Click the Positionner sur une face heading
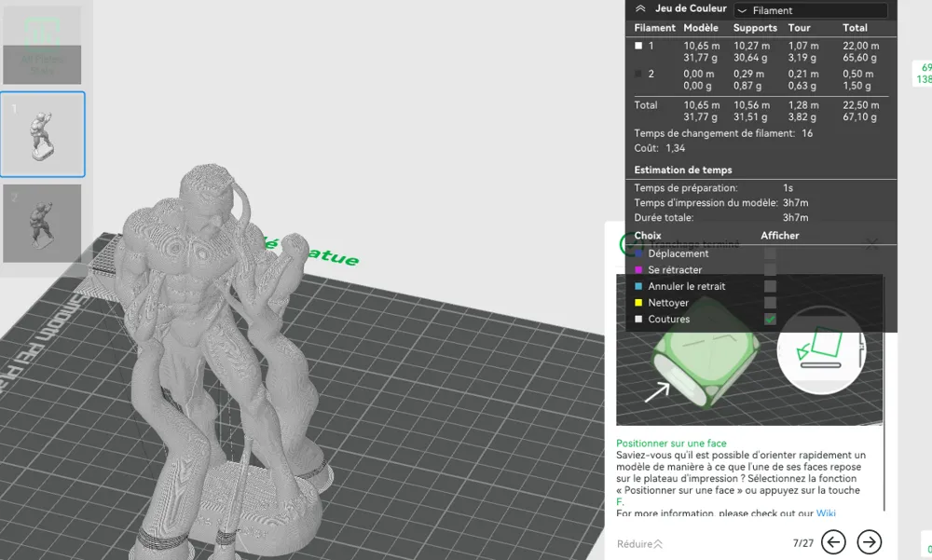Image resolution: width=932 pixels, height=560 pixels. [x=671, y=444]
